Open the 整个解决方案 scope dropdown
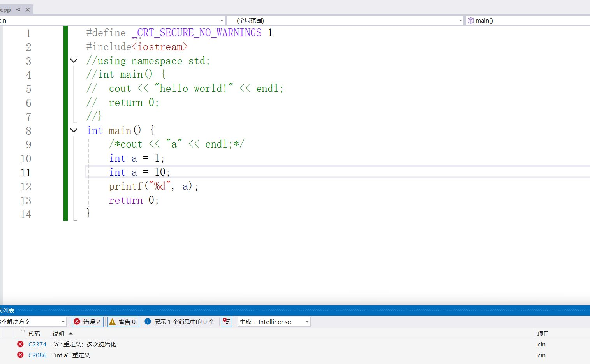The width and height of the screenshot is (590, 364). [33, 322]
